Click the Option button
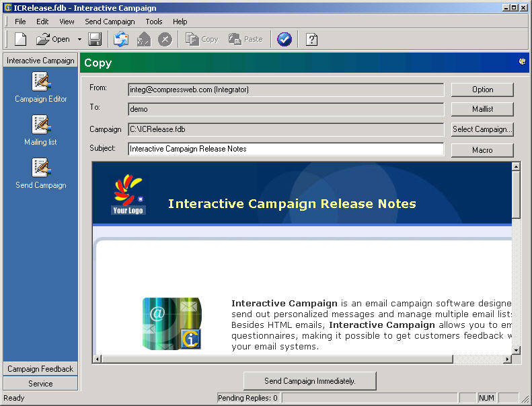This screenshot has height=406, width=532. pos(482,90)
